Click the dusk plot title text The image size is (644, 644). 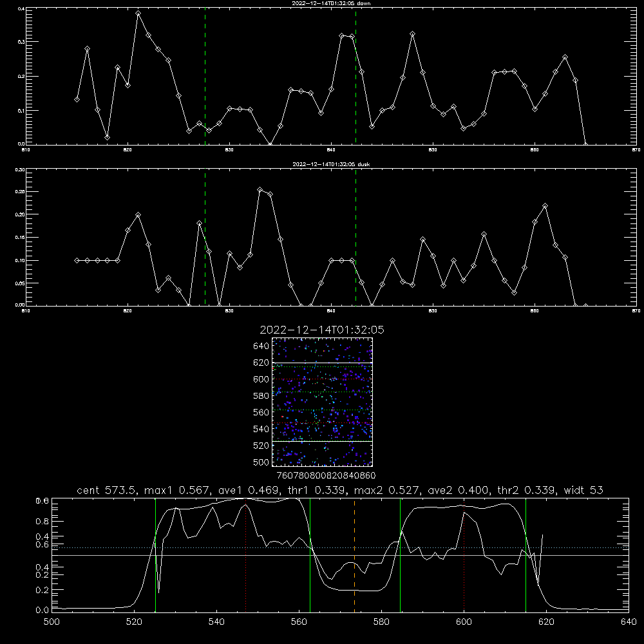[331, 164]
